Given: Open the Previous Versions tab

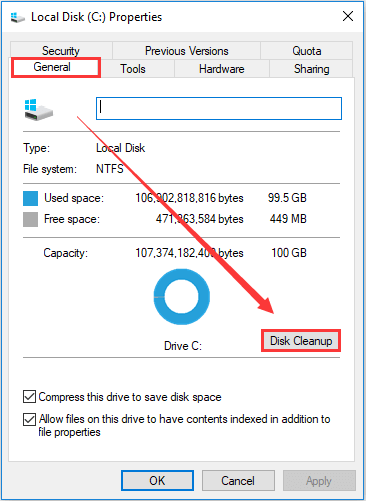Looking at the screenshot, I should pyautogui.click(x=187, y=51).
